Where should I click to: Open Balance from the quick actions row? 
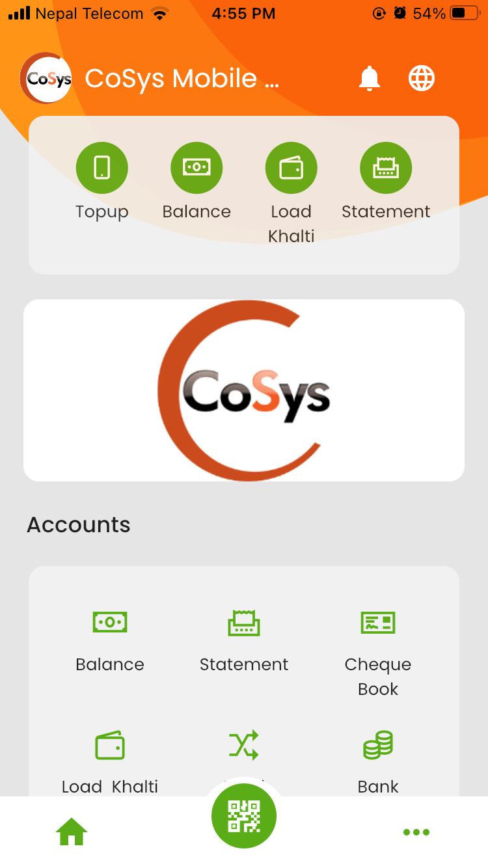click(x=197, y=168)
